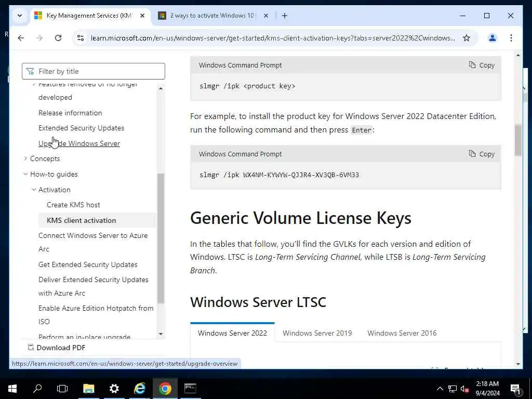This screenshot has width=532, height=399.
Task: Open Command Prompt from the taskbar
Action: click(x=190, y=389)
